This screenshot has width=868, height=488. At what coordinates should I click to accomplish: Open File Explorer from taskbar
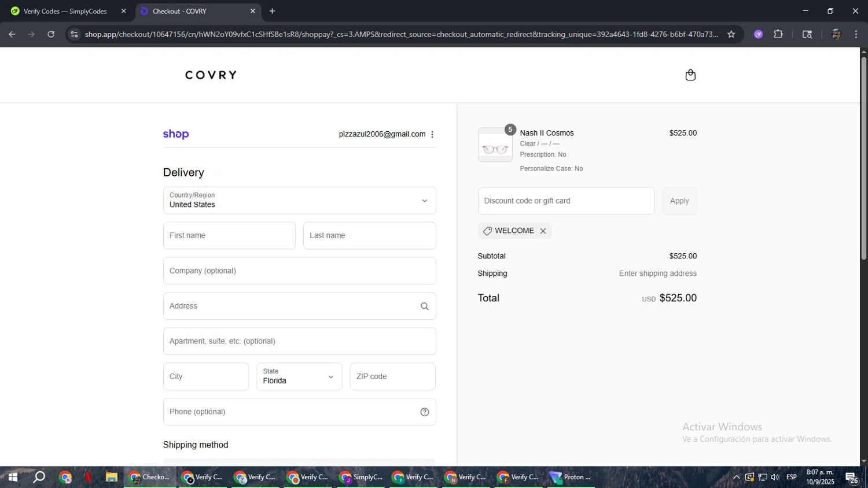[x=111, y=478]
